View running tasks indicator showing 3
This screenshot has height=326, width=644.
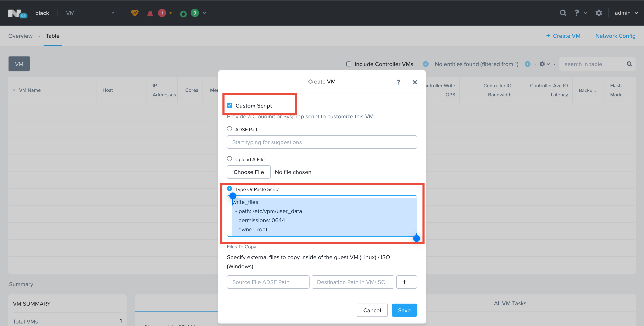[194, 13]
